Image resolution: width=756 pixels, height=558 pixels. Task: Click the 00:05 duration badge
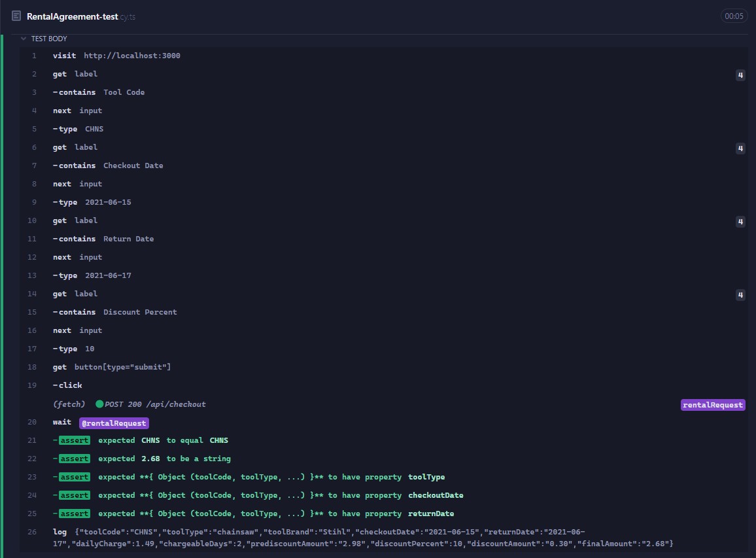click(x=734, y=16)
